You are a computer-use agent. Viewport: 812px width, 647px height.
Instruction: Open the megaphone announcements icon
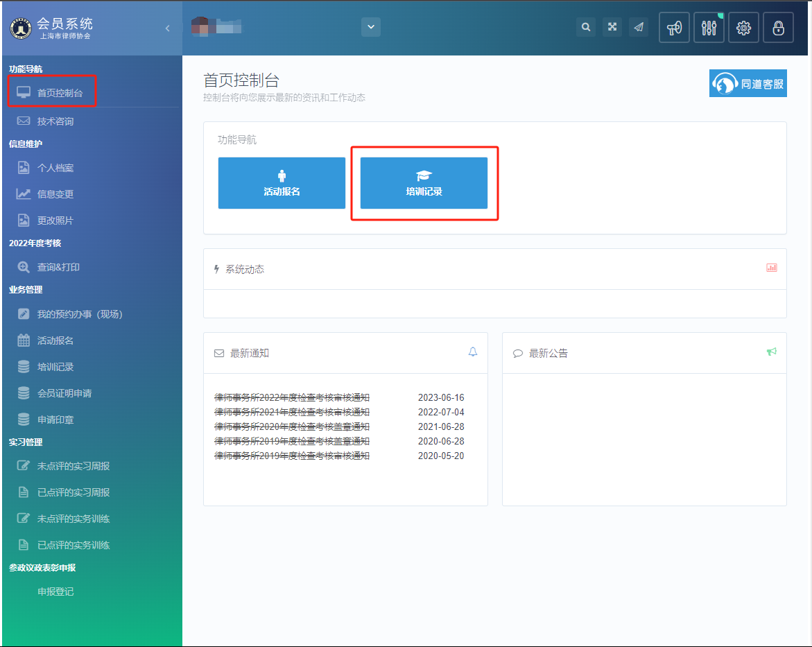(674, 28)
